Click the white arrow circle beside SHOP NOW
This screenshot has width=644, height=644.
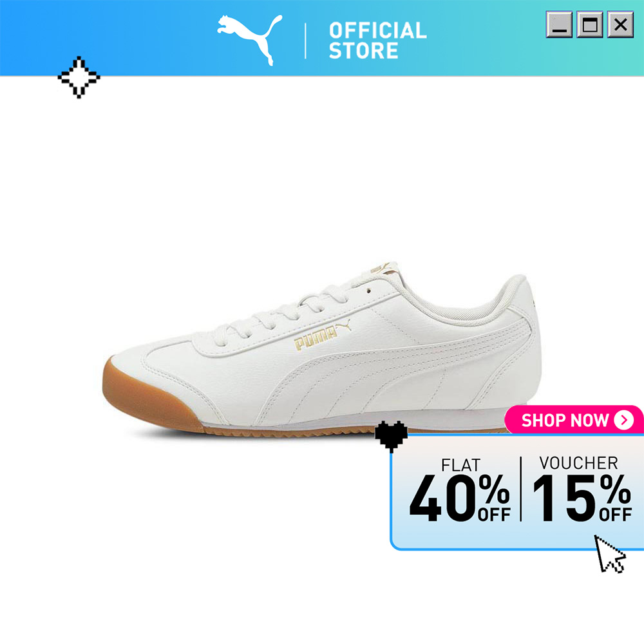tap(624, 420)
